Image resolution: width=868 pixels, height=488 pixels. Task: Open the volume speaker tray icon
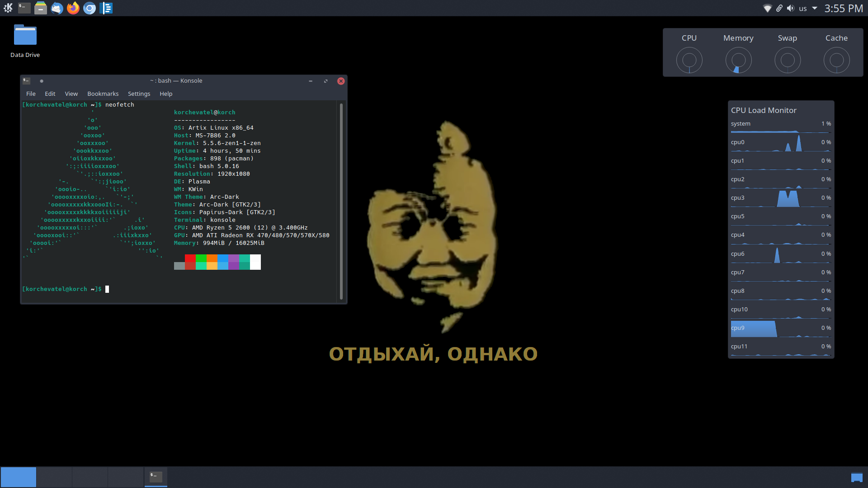tap(790, 9)
